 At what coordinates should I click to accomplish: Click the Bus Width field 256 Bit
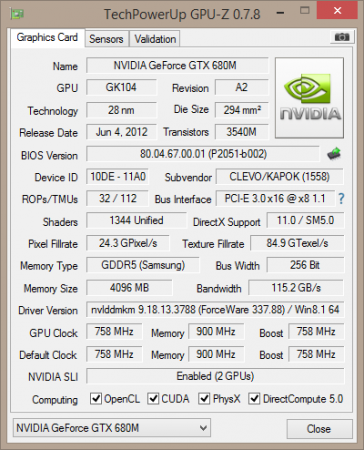305,265
